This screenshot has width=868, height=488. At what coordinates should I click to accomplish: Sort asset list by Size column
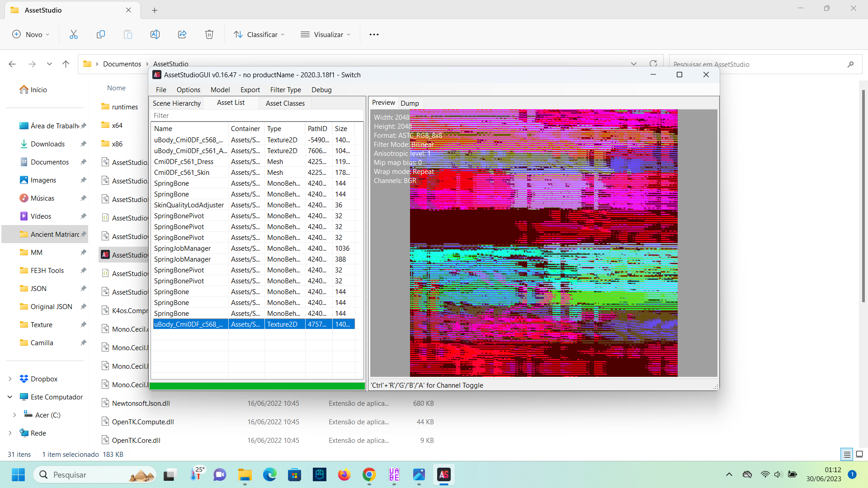(344, 128)
